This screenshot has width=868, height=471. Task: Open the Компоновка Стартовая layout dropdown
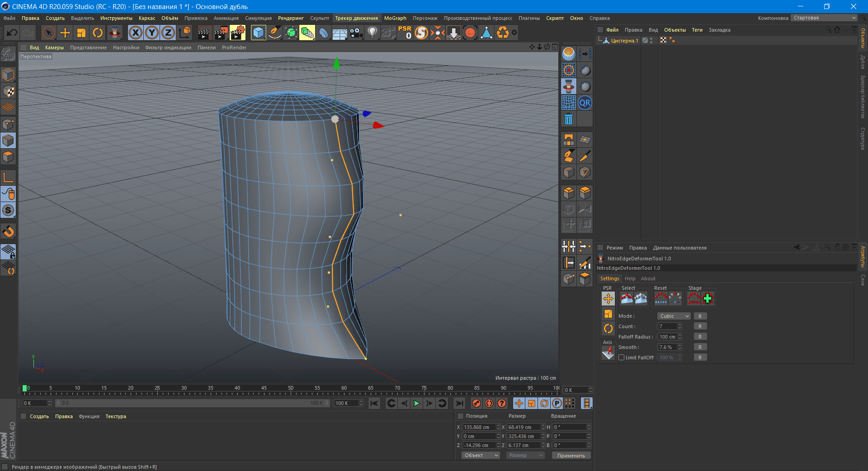pos(824,18)
